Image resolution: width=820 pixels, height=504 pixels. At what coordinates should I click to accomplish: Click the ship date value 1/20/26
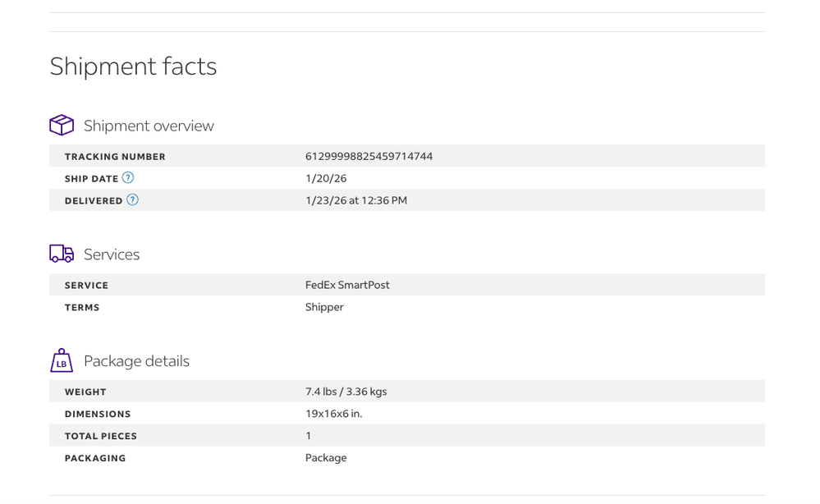(x=326, y=178)
